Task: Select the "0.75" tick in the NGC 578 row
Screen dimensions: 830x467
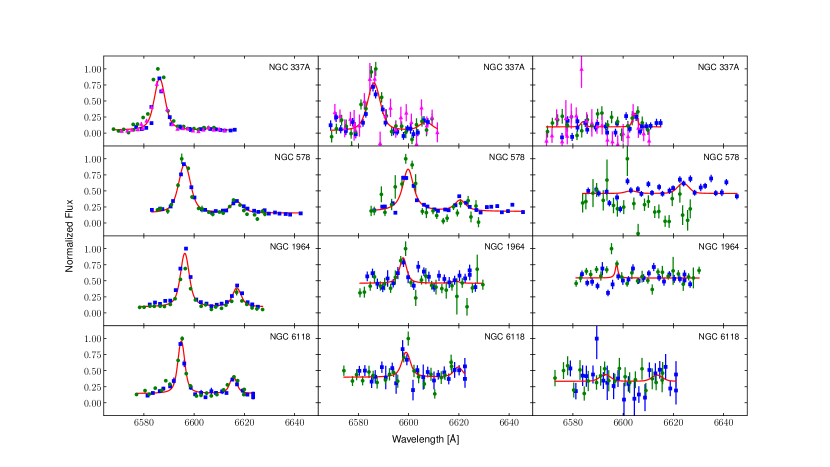Action: point(93,175)
